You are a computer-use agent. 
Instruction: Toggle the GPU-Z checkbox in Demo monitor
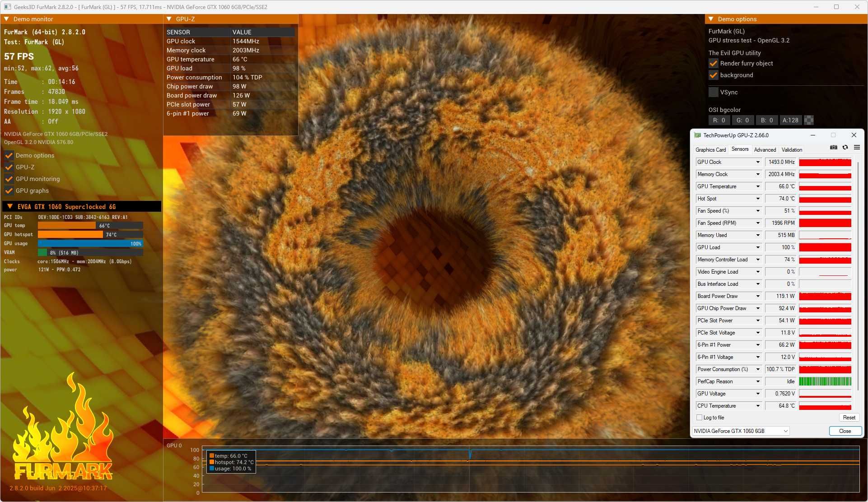tap(9, 167)
